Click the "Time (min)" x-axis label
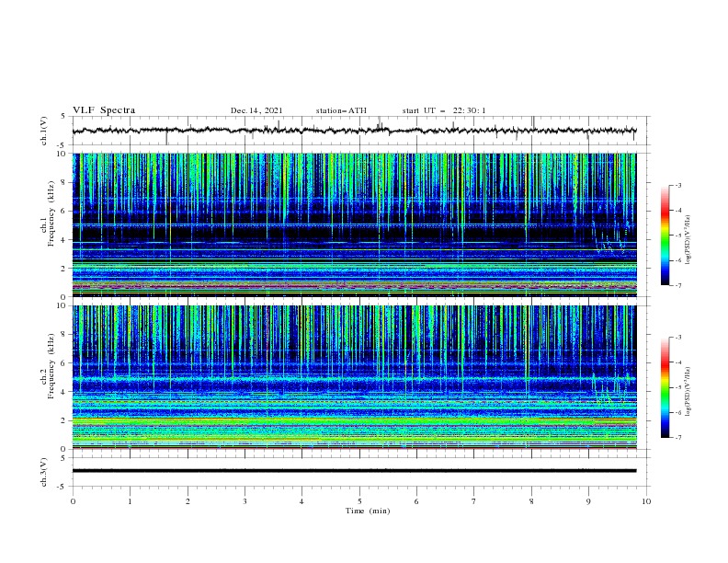Viewport: 728px width, 563px height. coord(368,511)
